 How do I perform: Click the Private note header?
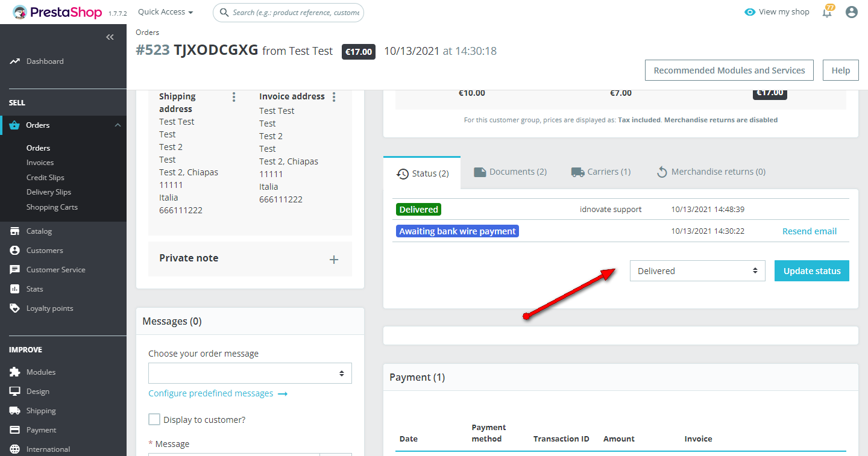189,258
